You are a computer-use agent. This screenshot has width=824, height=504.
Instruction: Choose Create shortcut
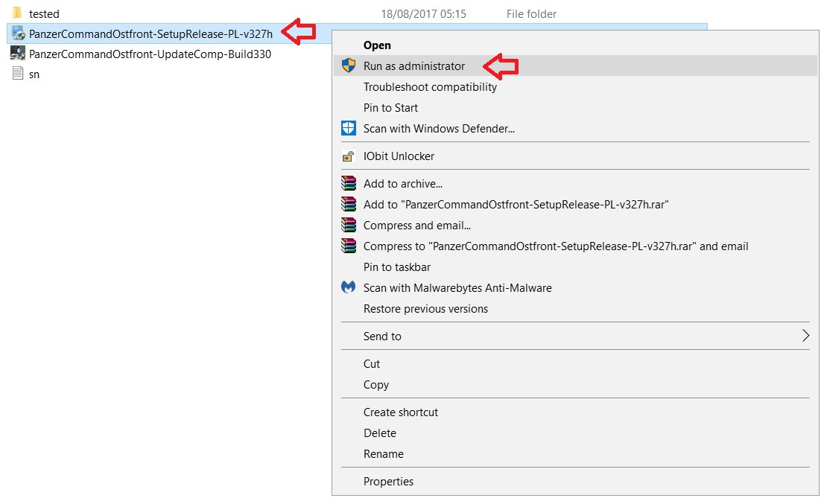click(401, 412)
